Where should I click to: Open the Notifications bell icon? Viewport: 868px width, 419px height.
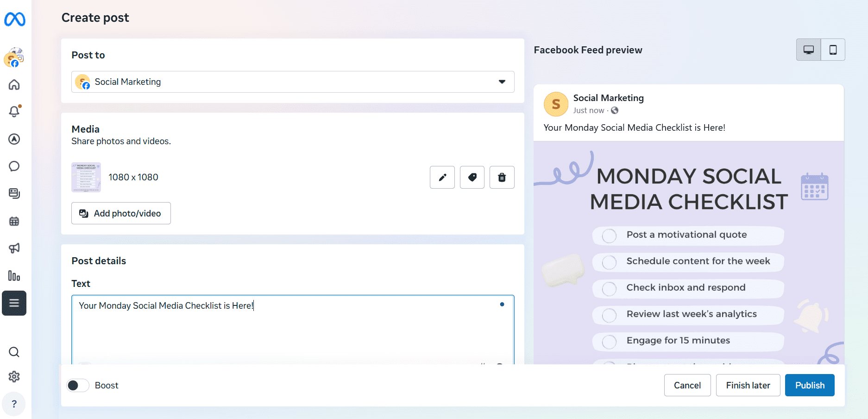[x=14, y=111]
